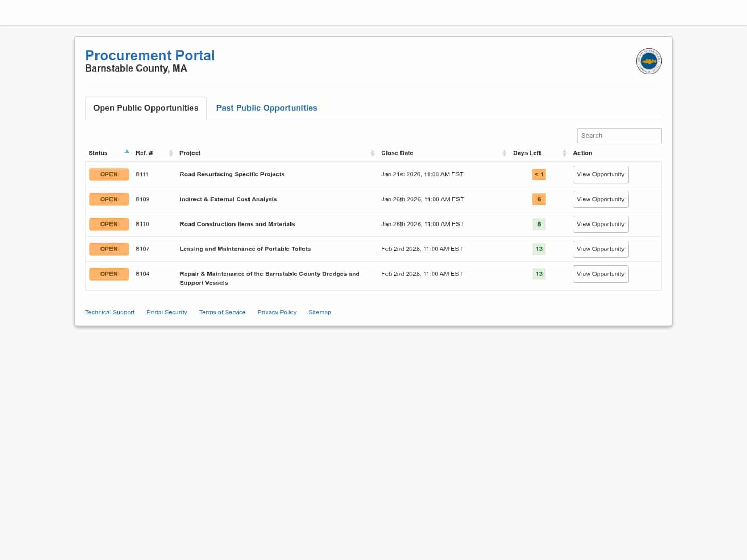Image resolution: width=747 pixels, height=560 pixels.
Task: Focus the Search input field
Action: [x=619, y=136]
